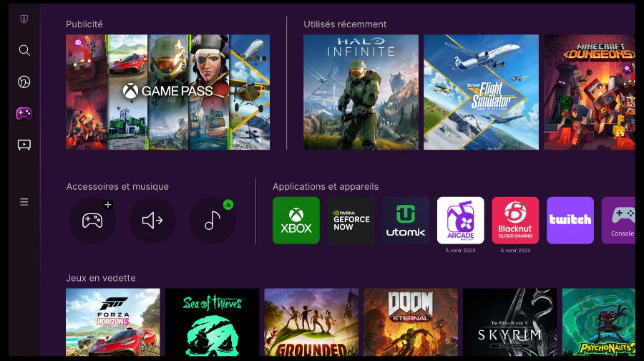Click the 'Applications et appareils' heading
Viewport: 644px width, 361px height.
326,187
